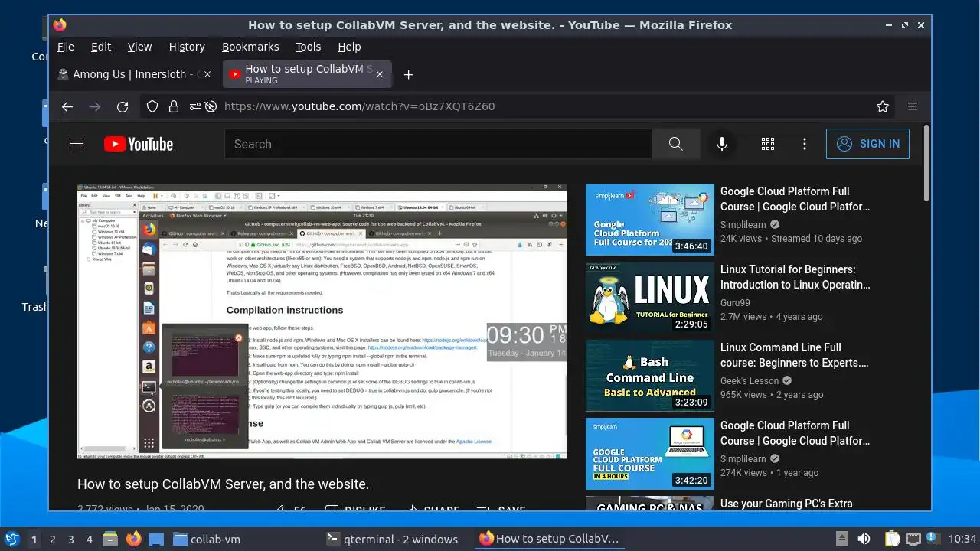980x551 pixels.
Task: Open clipboard manager tray icon
Action: [893, 539]
